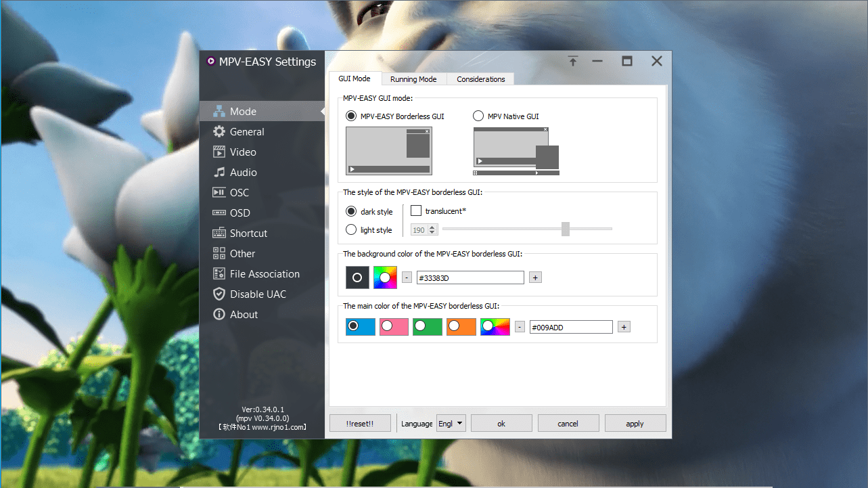Choose the light style radio button

click(x=369, y=229)
